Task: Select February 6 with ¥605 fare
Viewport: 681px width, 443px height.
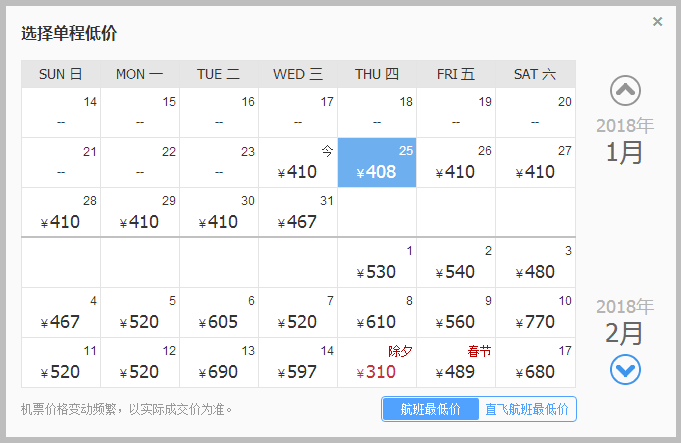Action: pos(219,312)
